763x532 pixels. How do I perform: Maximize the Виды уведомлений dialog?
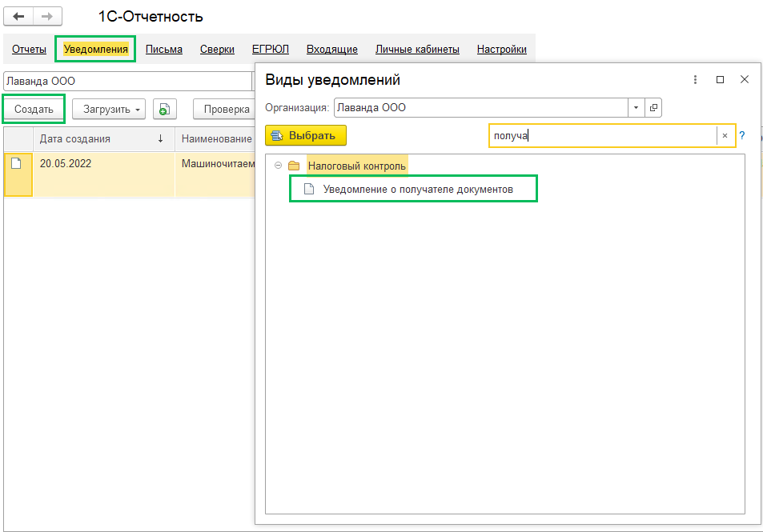[721, 80]
